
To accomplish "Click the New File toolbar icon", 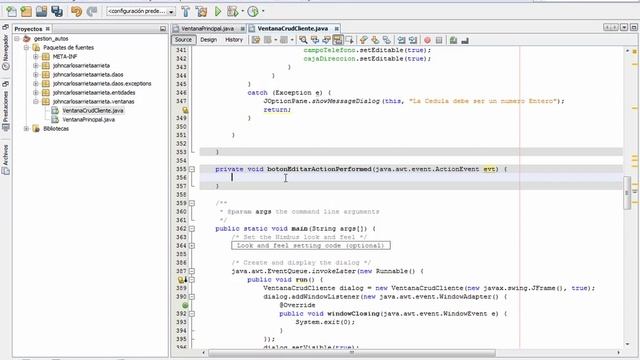I will [11, 11].
